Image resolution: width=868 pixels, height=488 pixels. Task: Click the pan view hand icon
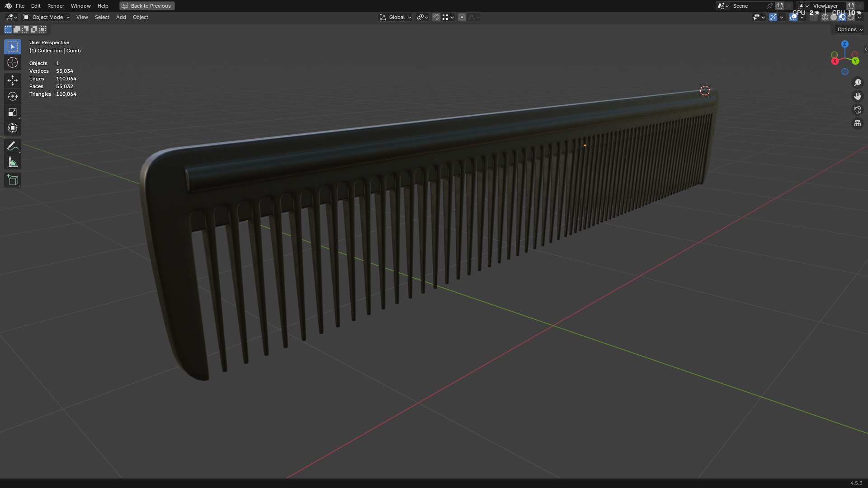858,96
